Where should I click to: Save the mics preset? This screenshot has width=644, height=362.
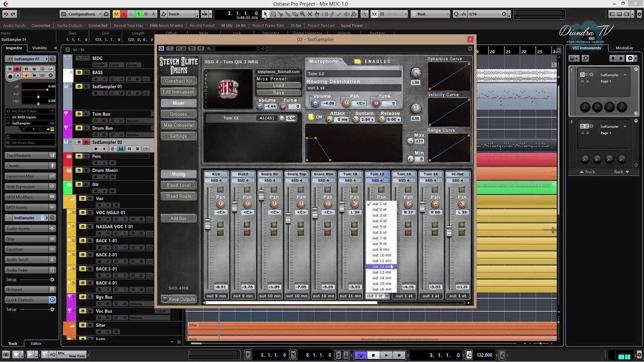tap(278, 93)
